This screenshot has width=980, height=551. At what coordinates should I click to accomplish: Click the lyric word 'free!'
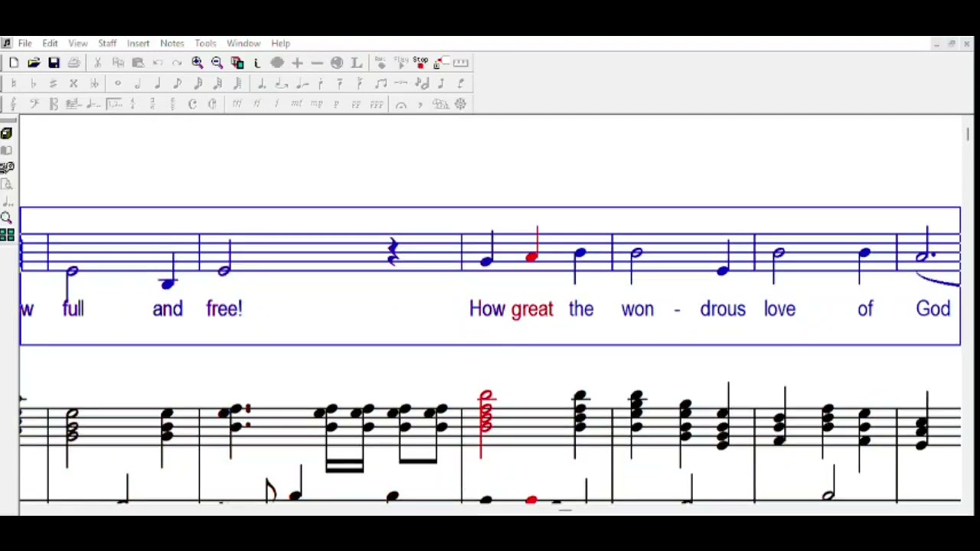pyautogui.click(x=224, y=309)
